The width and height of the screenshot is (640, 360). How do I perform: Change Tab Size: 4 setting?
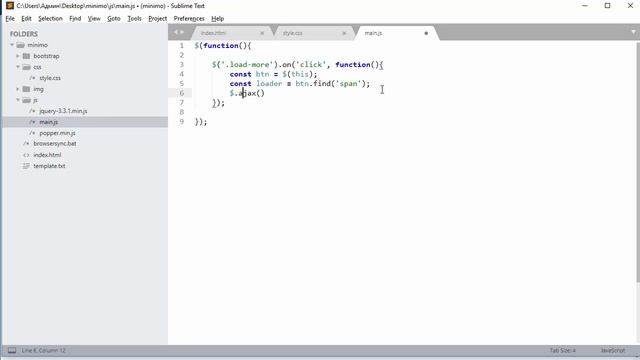[x=562, y=351]
